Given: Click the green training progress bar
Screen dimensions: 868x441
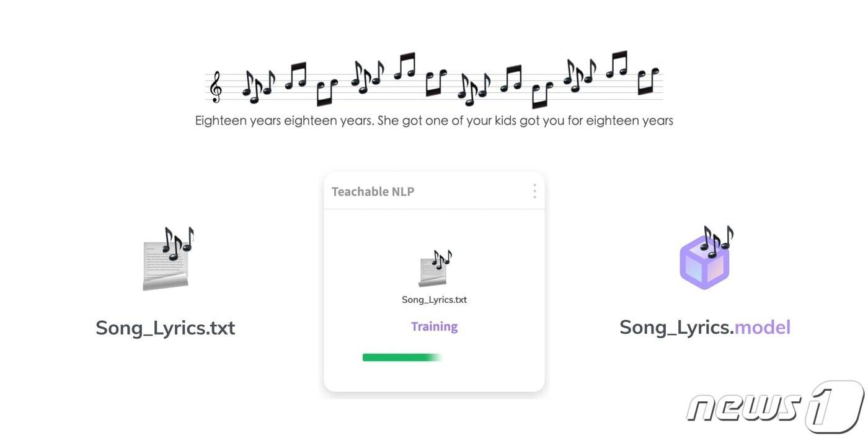Looking at the screenshot, I should (401, 357).
